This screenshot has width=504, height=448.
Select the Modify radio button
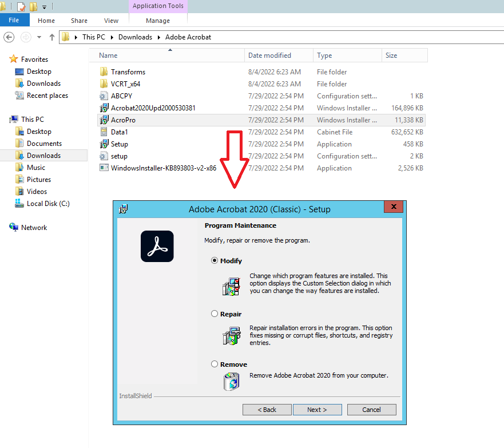click(x=215, y=261)
